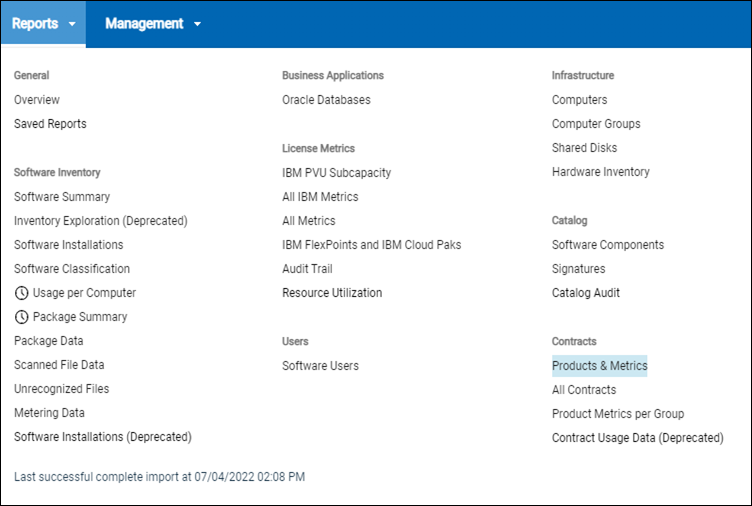Select All IBM Metrics
This screenshot has width=752, height=506.
click(320, 197)
